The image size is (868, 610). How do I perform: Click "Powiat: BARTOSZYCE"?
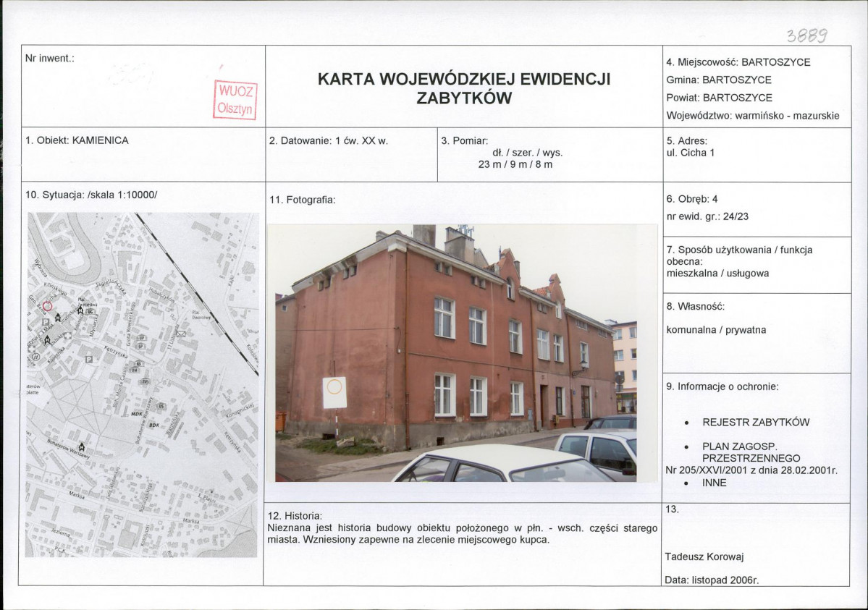pyautogui.click(x=719, y=98)
